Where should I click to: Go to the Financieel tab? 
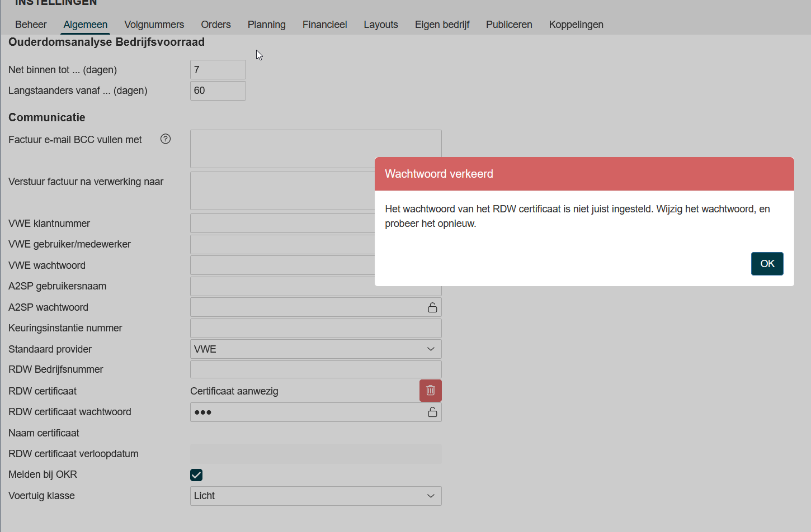point(324,25)
